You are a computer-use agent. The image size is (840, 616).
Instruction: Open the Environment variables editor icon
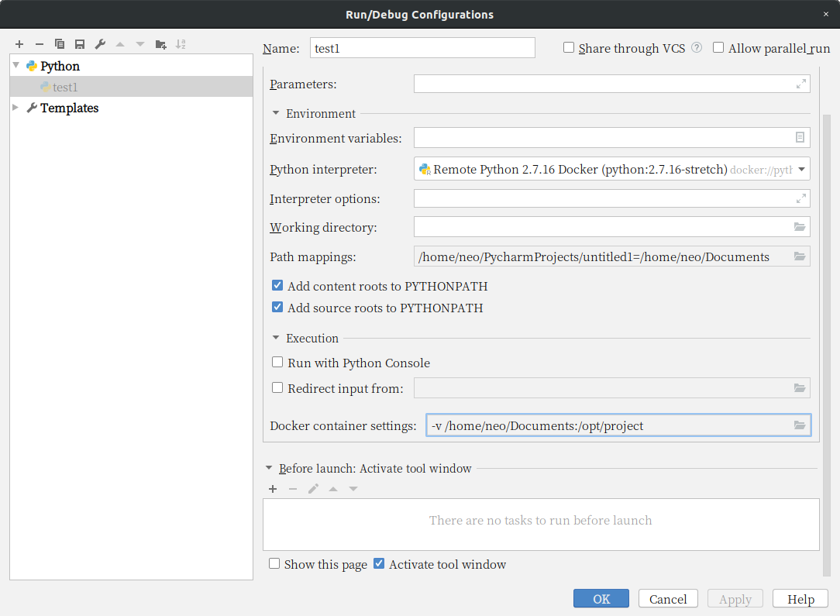[800, 138]
